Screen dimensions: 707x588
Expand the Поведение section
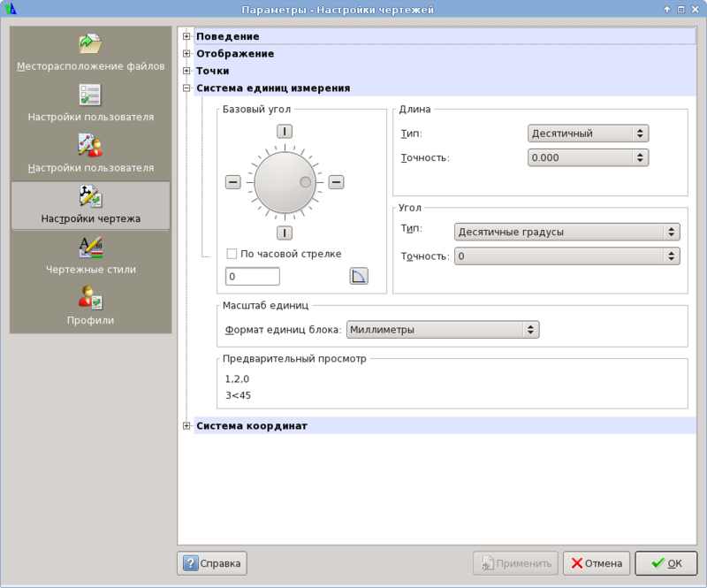(x=186, y=36)
